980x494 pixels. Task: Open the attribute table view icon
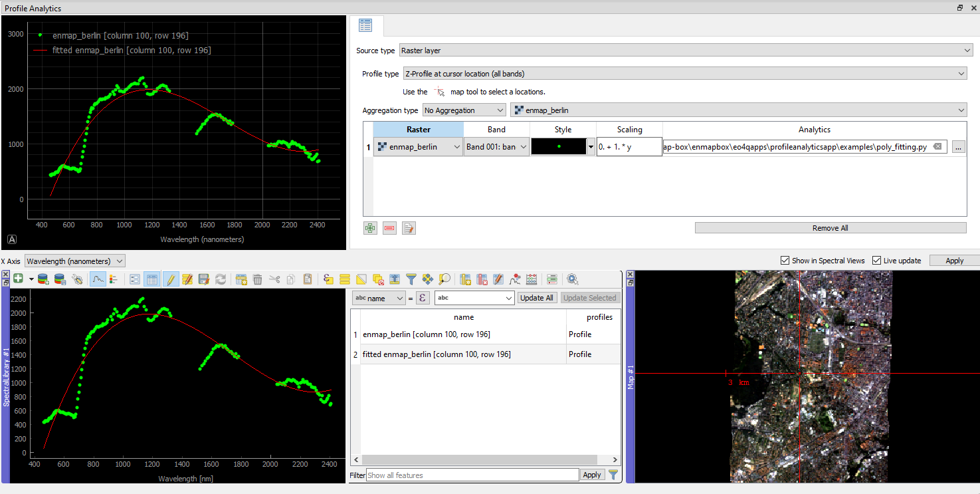pyautogui.click(x=152, y=279)
